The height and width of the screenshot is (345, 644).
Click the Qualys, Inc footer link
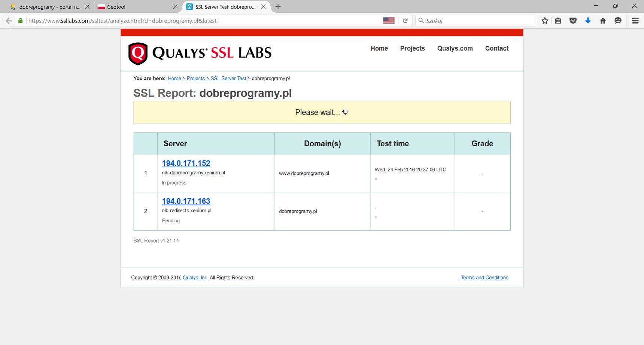[x=195, y=278]
